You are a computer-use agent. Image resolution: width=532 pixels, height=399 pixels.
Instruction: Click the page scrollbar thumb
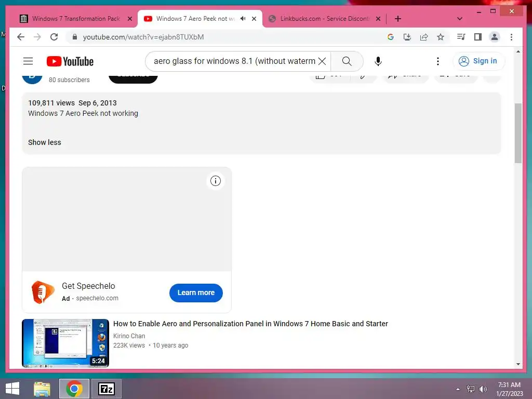click(518, 133)
